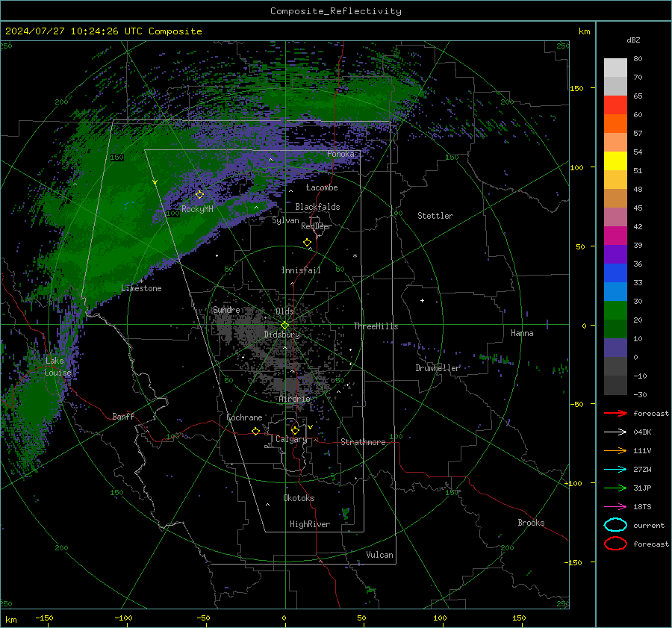
Task: Click the Calgary city label
Action: point(291,439)
